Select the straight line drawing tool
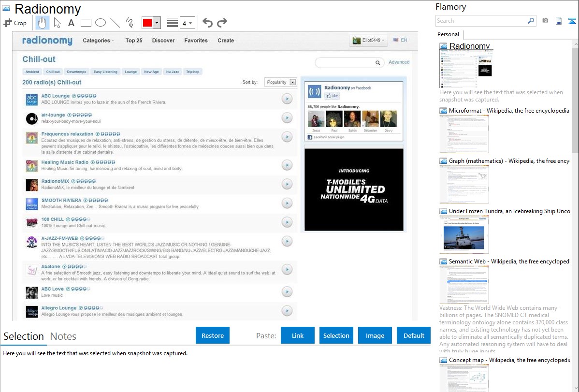This screenshot has height=392, width=579. [x=115, y=23]
